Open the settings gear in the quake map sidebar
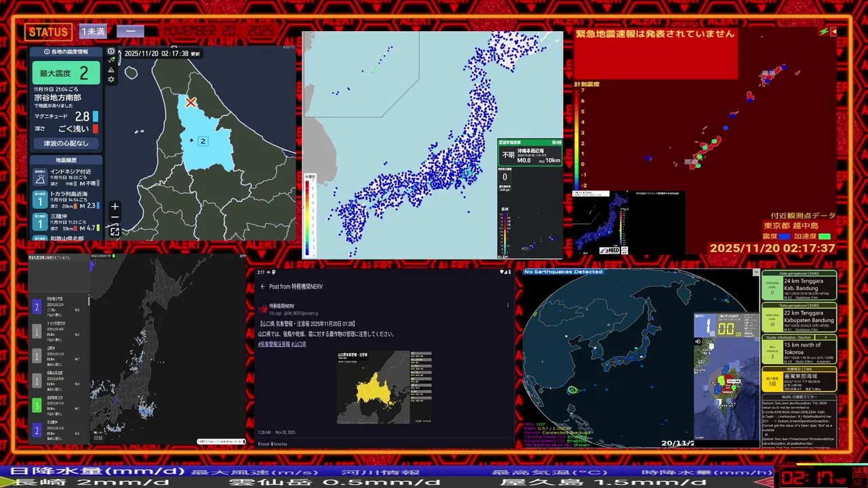This screenshot has width=868, height=488. tap(111, 79)
